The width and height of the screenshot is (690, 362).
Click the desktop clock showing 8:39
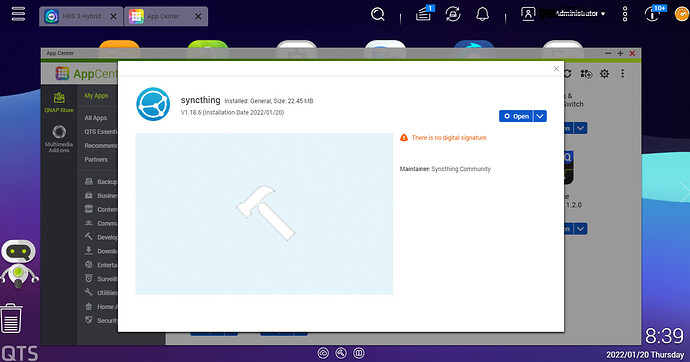click(x=664, y=336)
